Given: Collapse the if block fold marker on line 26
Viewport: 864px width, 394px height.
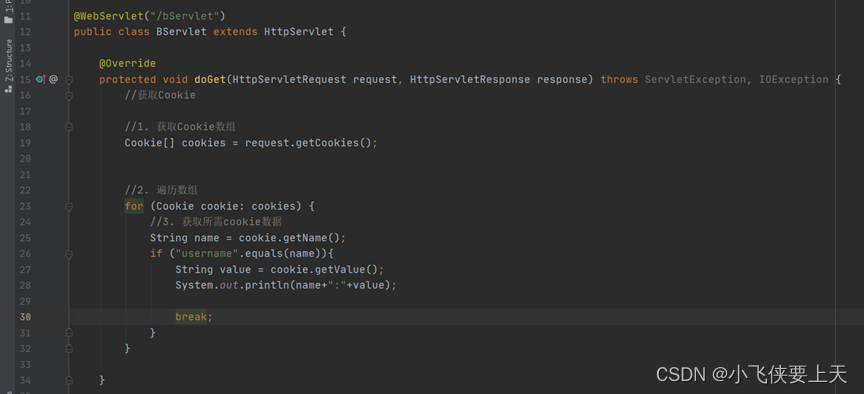Looking at the screenshot, I should [x=69, y=254].
